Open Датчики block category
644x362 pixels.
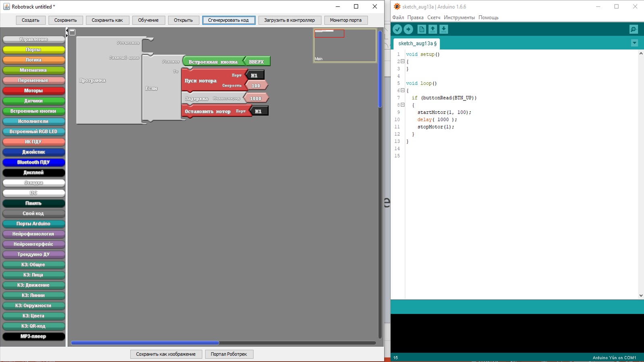click(34, 101)
